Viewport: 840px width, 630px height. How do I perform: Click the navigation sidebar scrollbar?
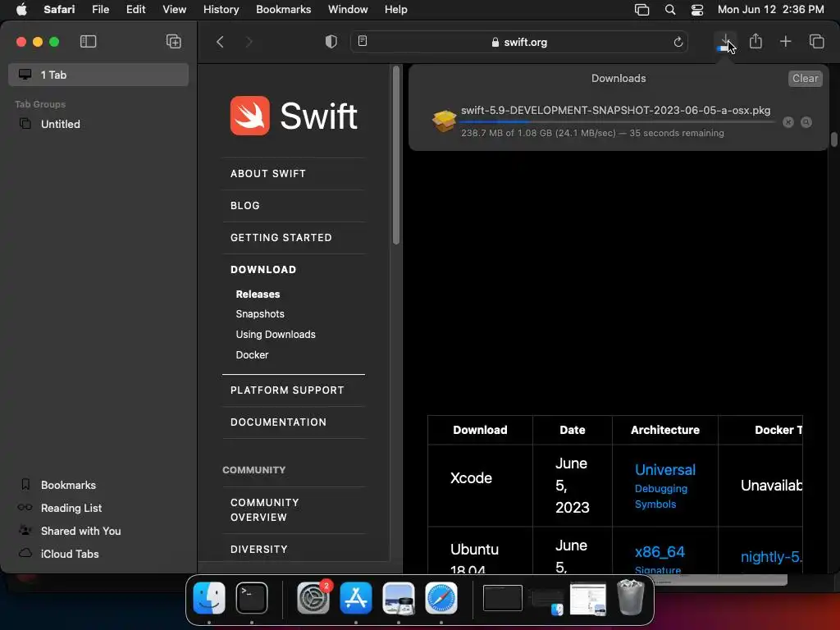pos(396,155)
